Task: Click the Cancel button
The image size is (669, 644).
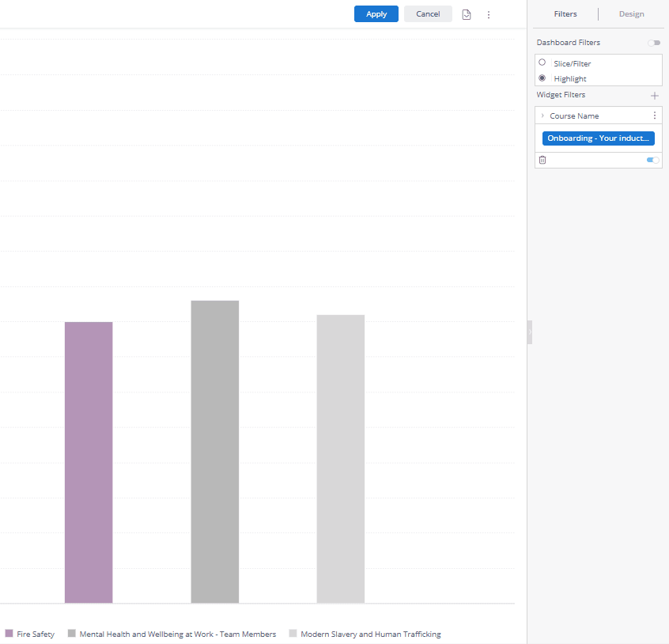Action: point(428,14)
